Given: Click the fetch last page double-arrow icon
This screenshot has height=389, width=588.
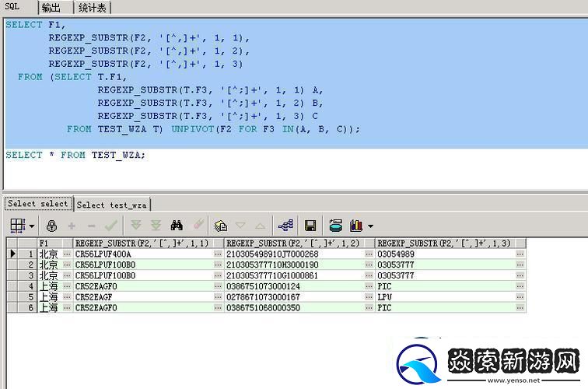Looking at the screenshot, I should pos(156,226).
